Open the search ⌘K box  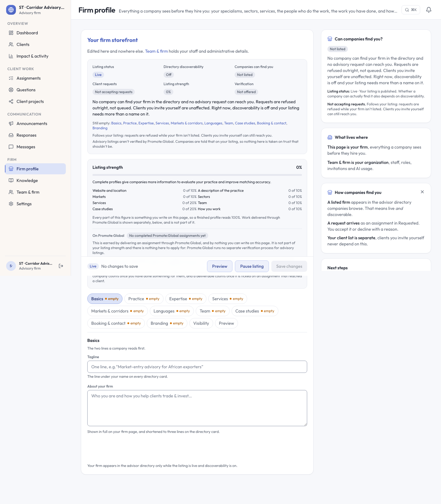[411, 10]
